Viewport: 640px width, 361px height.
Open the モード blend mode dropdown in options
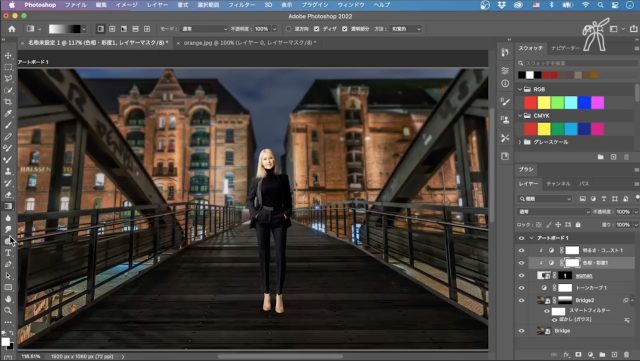[x=204, y=29]
